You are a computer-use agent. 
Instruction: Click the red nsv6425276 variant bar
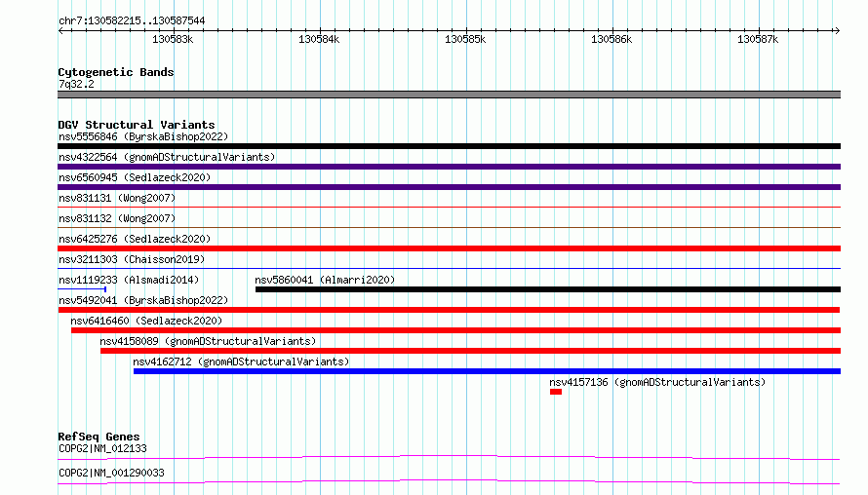tap(449, 248)
